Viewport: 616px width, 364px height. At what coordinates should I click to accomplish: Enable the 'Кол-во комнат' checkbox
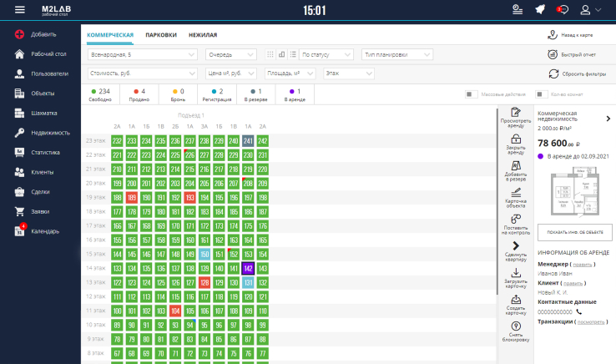540,94
